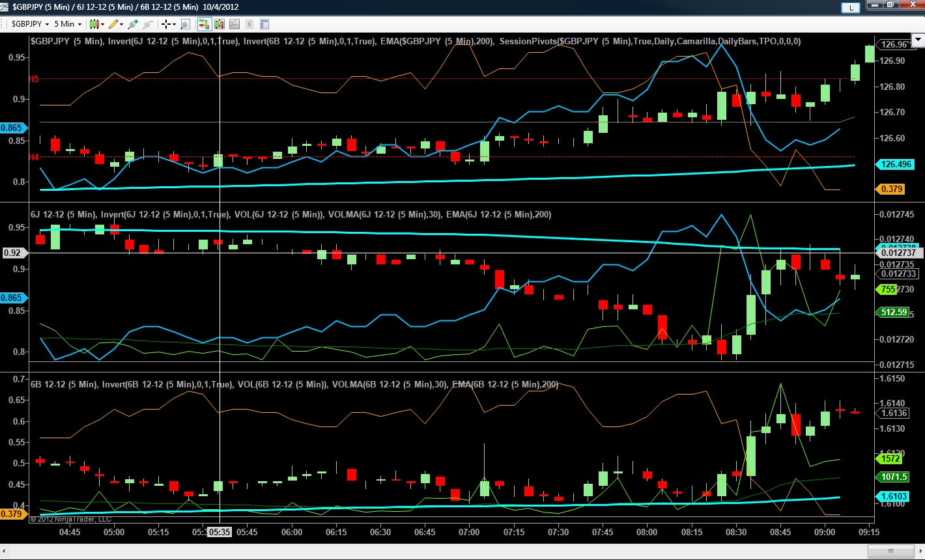Click the greyed Strategies dollar-sheet icon
Image resolution: width=925 pixels, height=560 pixels.
(x=249, y=24)
